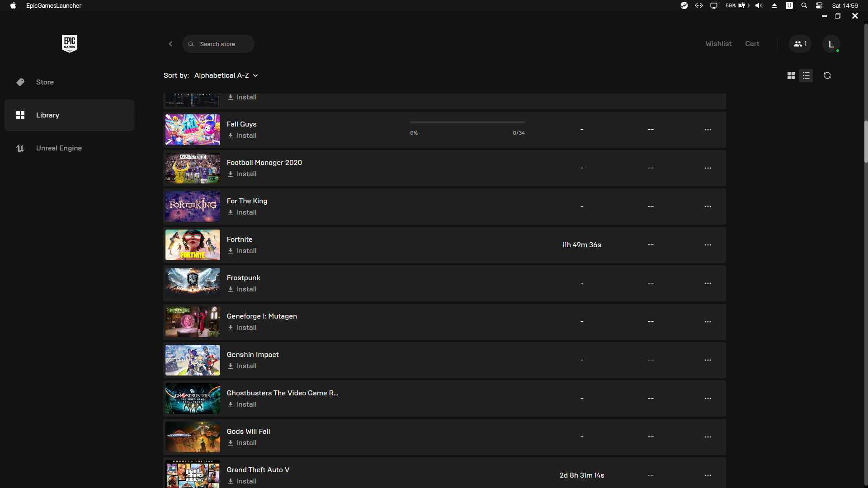
Task: Open the Unreal Engine section
Action: tap(59, 148)
